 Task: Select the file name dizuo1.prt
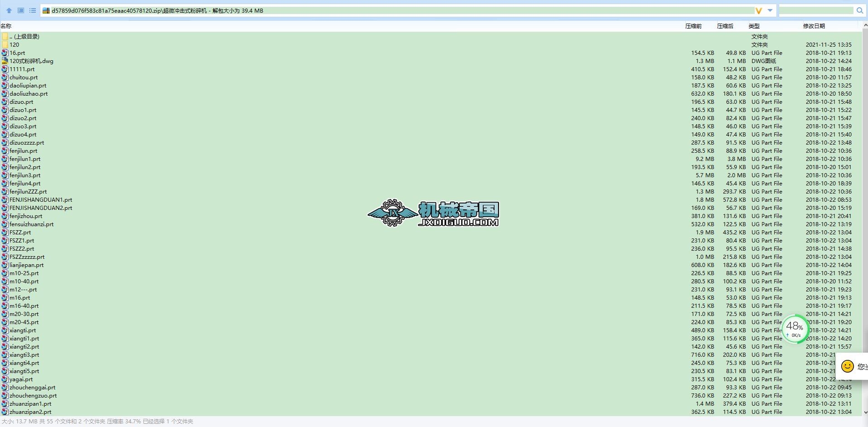pyautogui.click(x=23, y=110)
